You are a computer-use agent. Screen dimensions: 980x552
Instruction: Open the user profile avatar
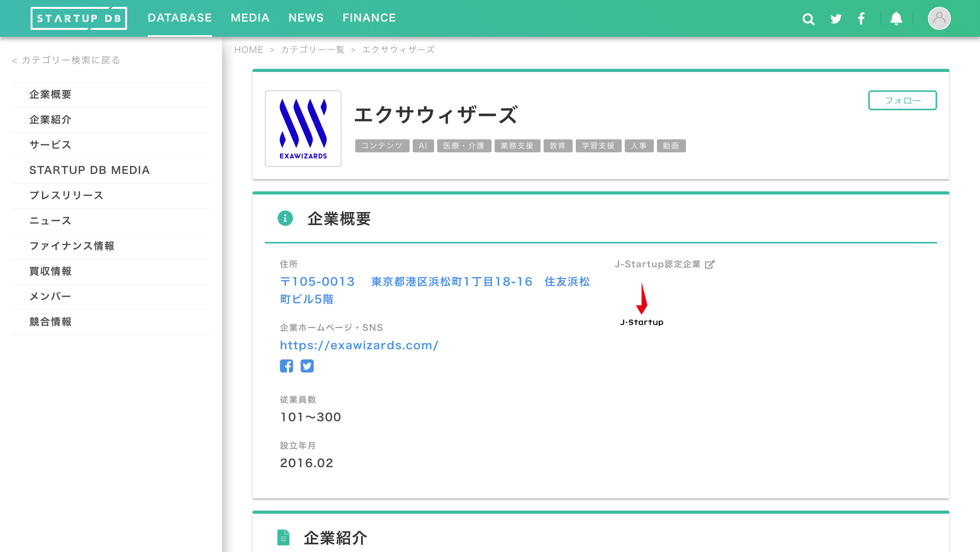click(x=939, y=18)
